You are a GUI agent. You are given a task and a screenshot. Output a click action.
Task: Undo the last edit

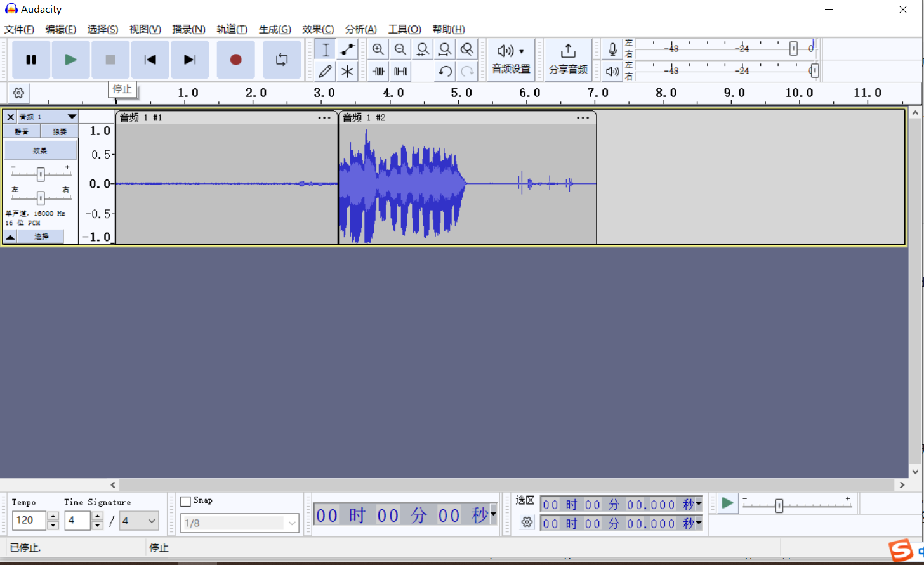click(445, 72)
